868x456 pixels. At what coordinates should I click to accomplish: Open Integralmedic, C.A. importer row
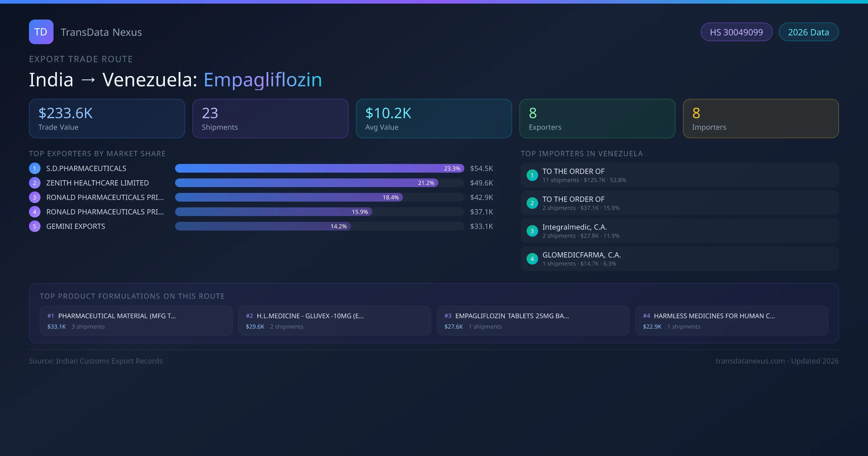coord(679,231)
